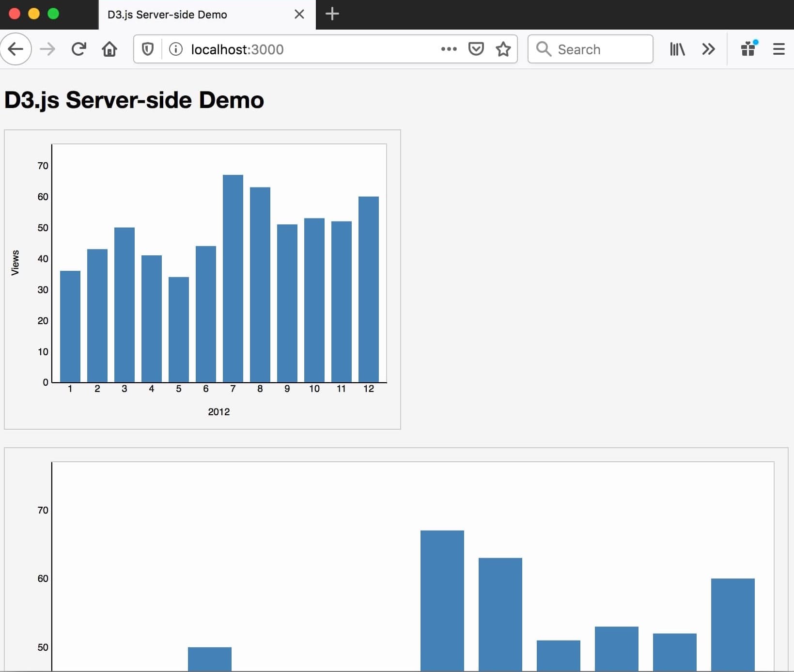This screenshot has height=672, width=794.
Task: Click x-axis tick label 7
Action: (x=233, y=389)
